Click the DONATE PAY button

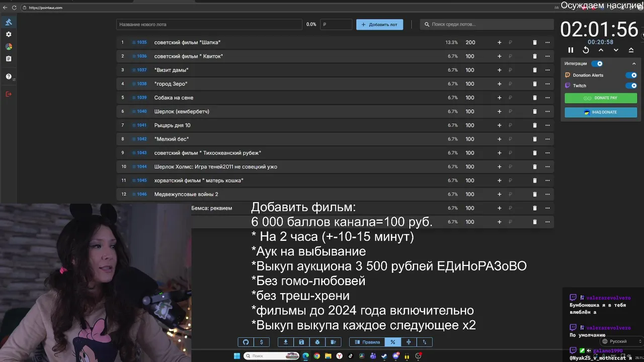click(x=601, y=98)
